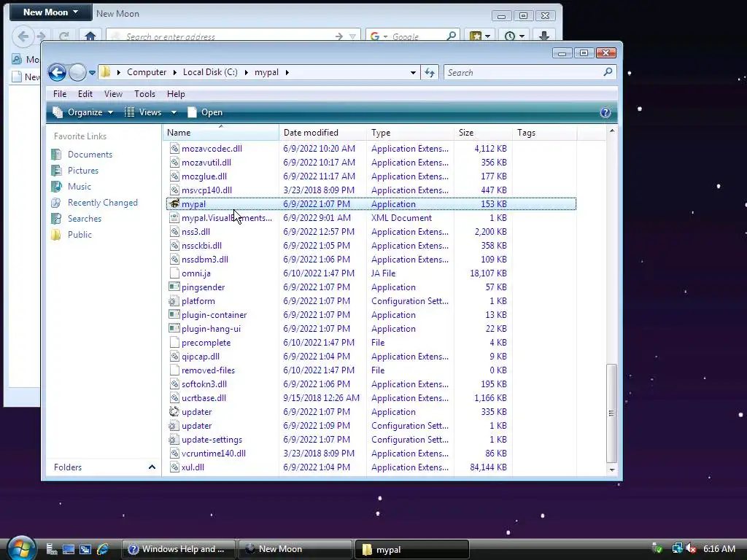The image size is (747, 560).
Task: Click the scroll down arrow of file list
Action: (x=612, y=470)
